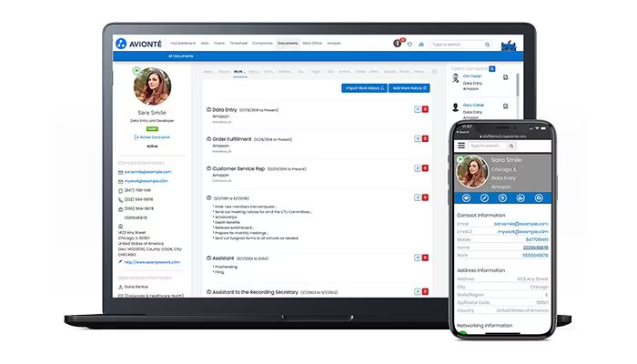Click Import Work History button

[364, 88]
